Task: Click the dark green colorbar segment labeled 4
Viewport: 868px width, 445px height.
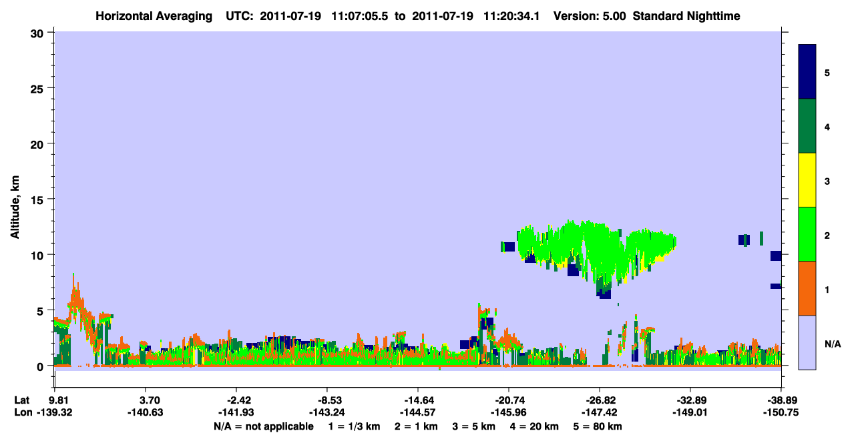Action: click(807, 126)
